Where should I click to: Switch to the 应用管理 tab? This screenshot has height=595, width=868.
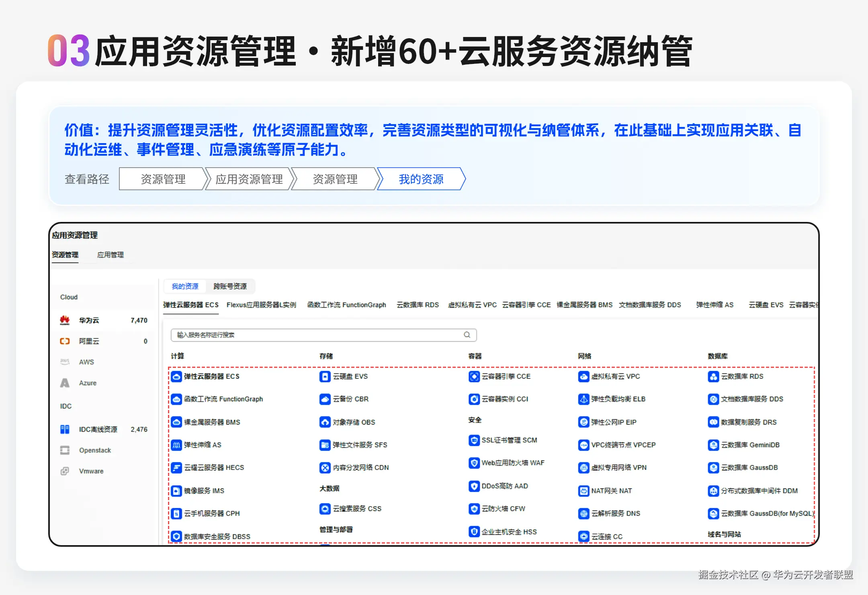tap(111, 255)
